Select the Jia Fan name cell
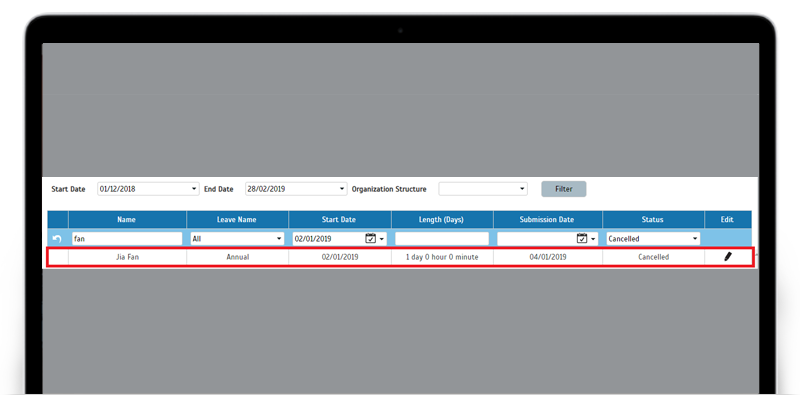 point(127,257)
